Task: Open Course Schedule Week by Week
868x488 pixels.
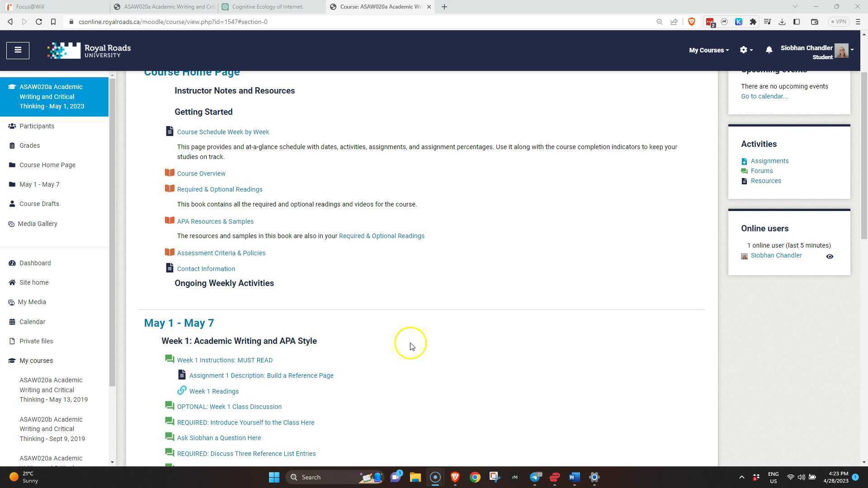Action: tap(223, 131)
